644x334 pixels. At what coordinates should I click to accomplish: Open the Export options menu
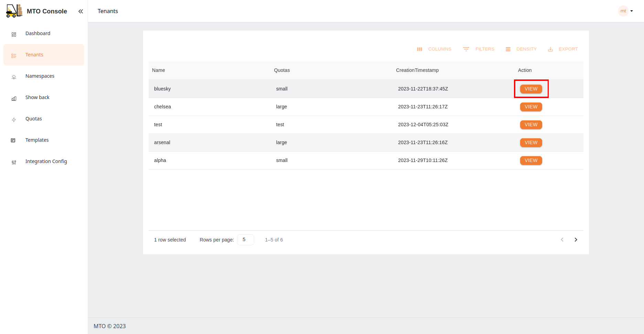(562, 49)
